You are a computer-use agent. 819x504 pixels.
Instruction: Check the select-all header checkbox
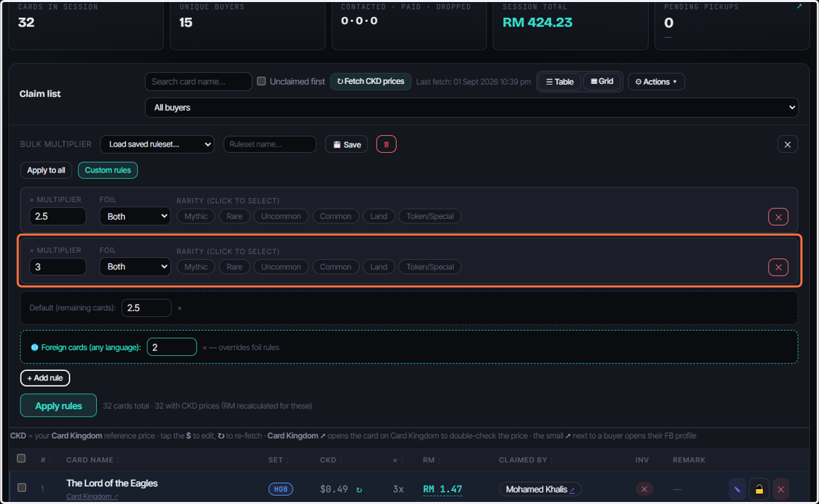pyautogui.click(x=21, y=458)
